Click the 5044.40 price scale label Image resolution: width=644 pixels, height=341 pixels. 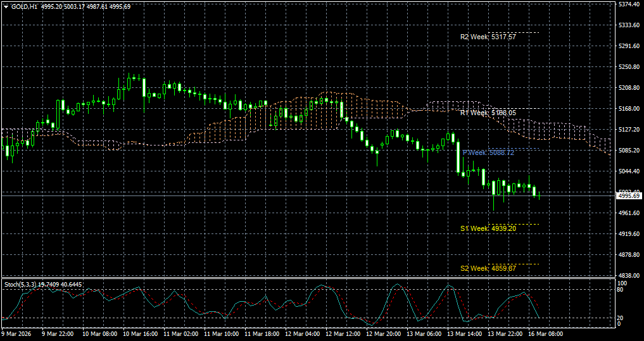(x=629, y=171)
